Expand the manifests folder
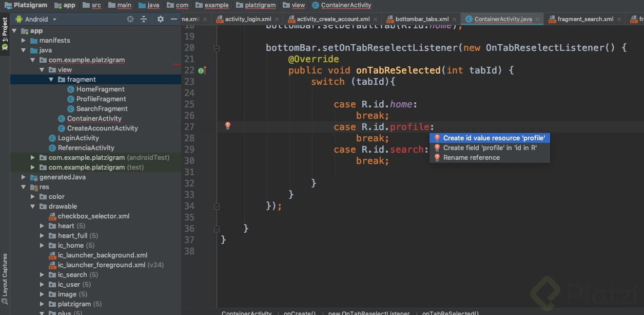Image resolution: width=644 pixels, height=315 pixels. pos(24,41)
